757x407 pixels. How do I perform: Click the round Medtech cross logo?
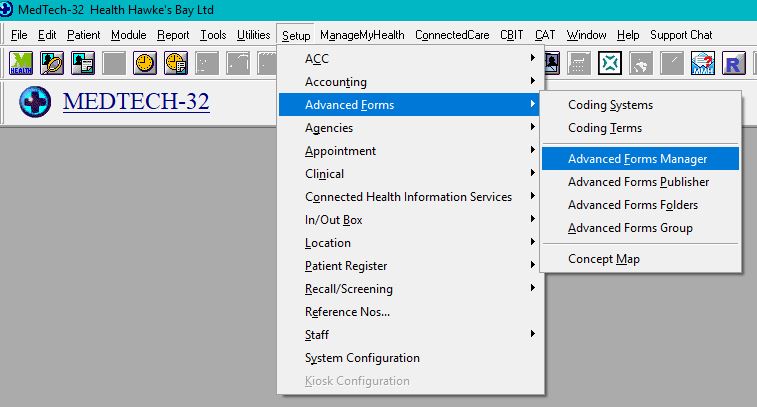[35, 101]
